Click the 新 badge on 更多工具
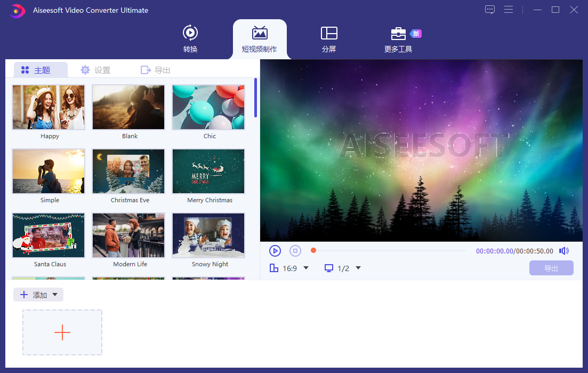This screenshot has height=373, width=588. click(x=416, y=34)
